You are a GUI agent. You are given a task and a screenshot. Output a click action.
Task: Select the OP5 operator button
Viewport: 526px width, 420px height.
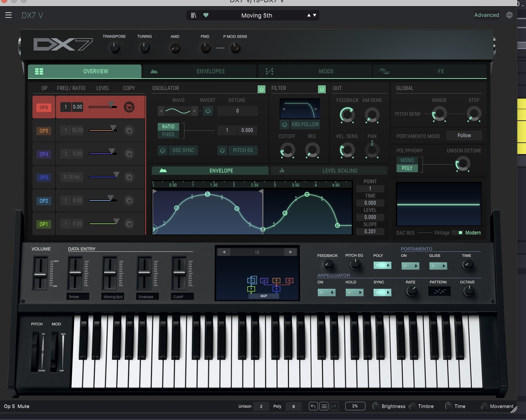pyautogui.click(x=44, y=131)
